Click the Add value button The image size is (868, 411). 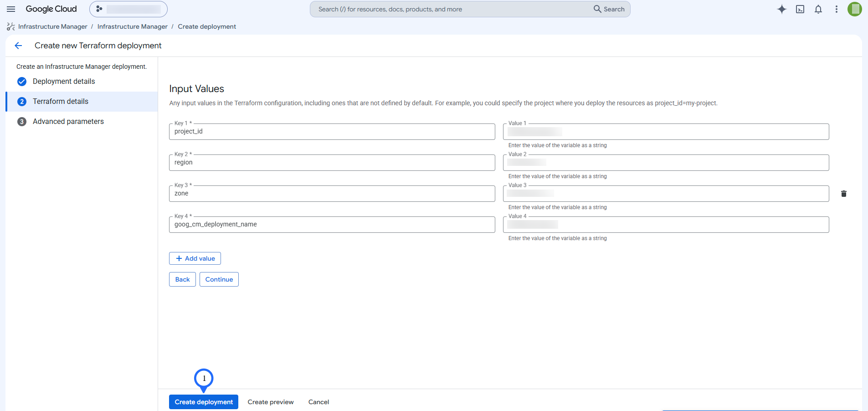[x=195, y=258]
